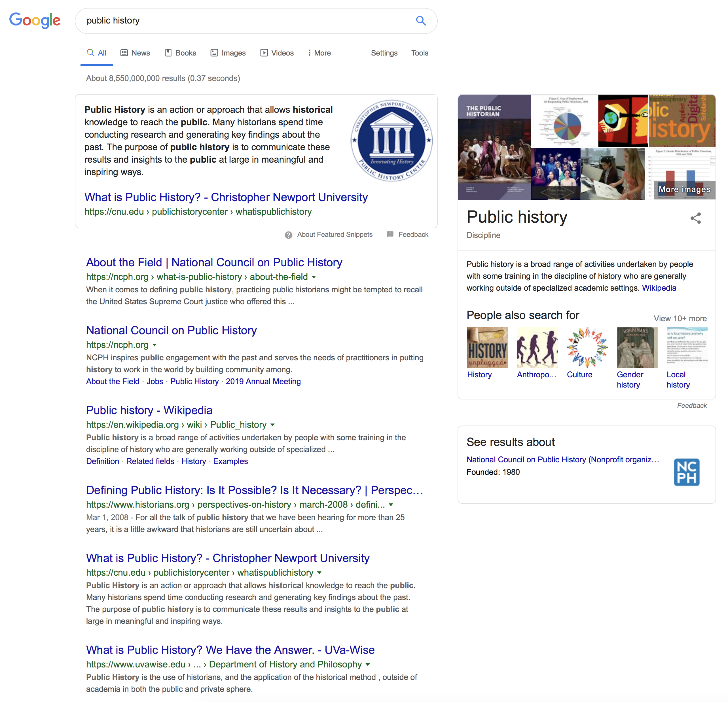
Task: Open 'National Council on Public History' result
Action: coord(171,330)
